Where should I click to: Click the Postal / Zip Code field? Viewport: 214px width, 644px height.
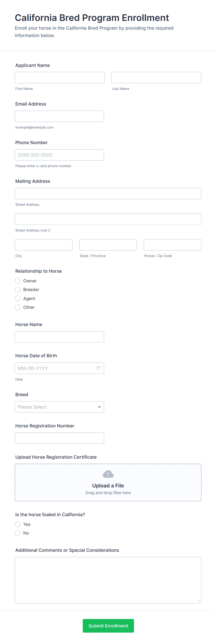(172, 245)
